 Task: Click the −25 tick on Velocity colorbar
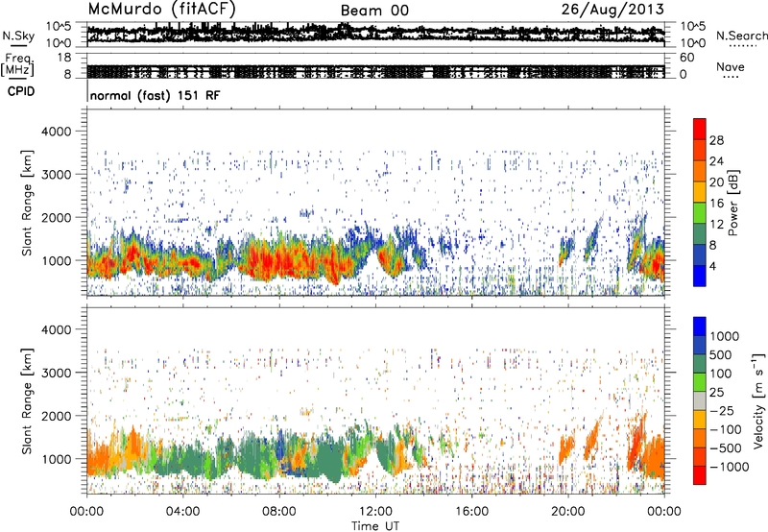(x=722, y=410)
